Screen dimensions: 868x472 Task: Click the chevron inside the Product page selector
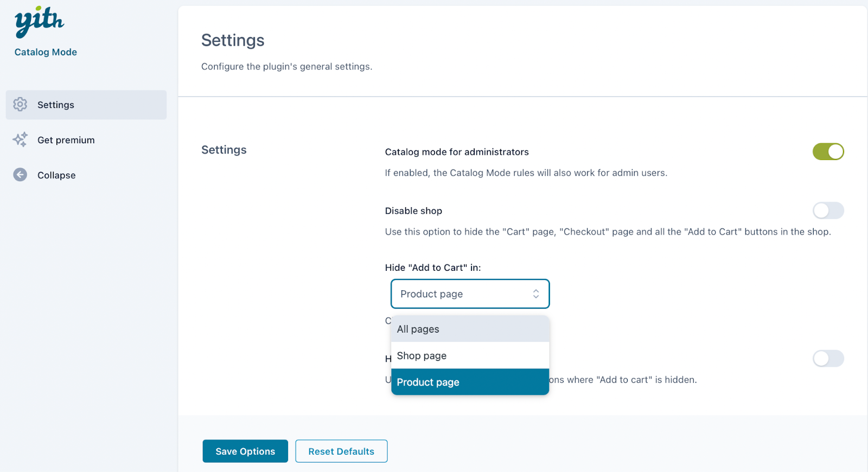point(536,294)
